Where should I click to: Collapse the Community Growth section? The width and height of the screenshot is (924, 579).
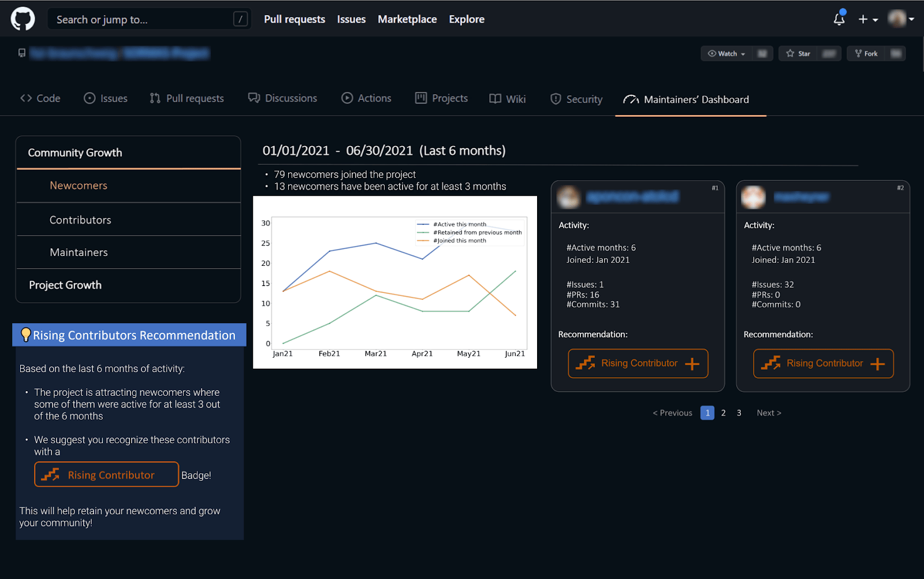(128, 153)
